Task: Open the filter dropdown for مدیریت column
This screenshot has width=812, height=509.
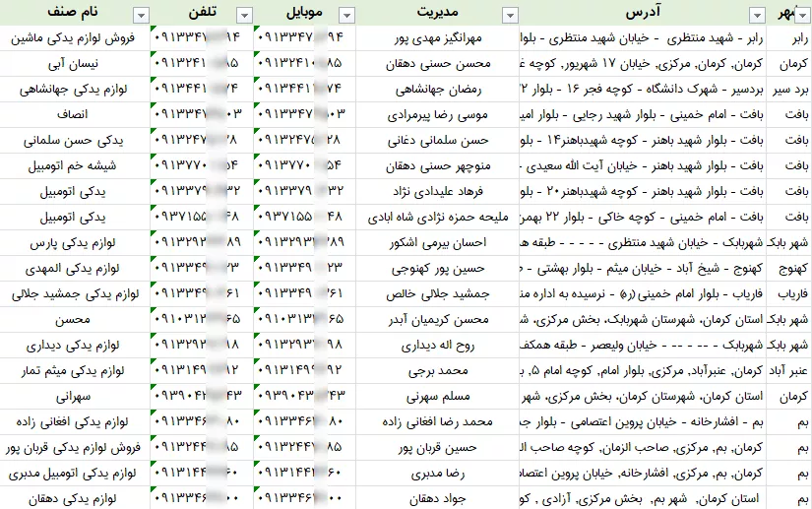Action: [510, 16]
